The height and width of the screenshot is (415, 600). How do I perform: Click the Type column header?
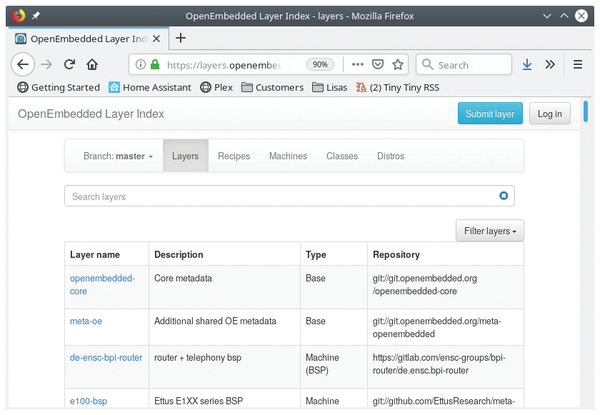[x=316, y=255]
